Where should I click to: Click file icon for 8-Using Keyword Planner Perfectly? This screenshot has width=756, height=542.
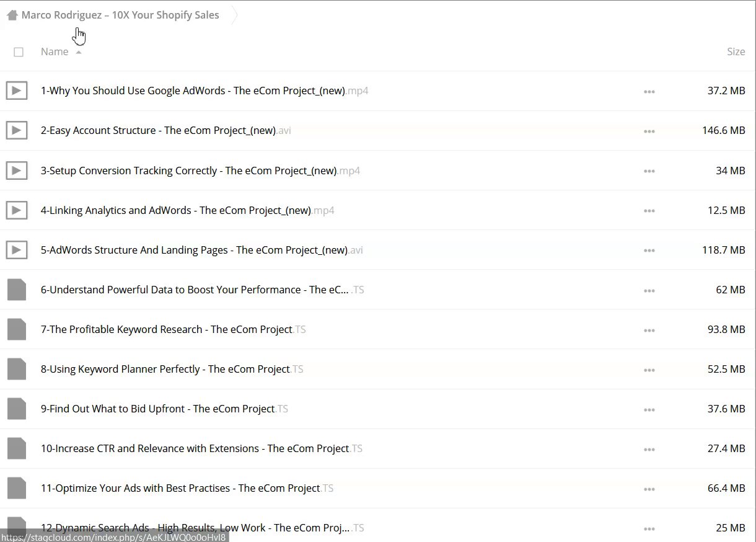17,369
